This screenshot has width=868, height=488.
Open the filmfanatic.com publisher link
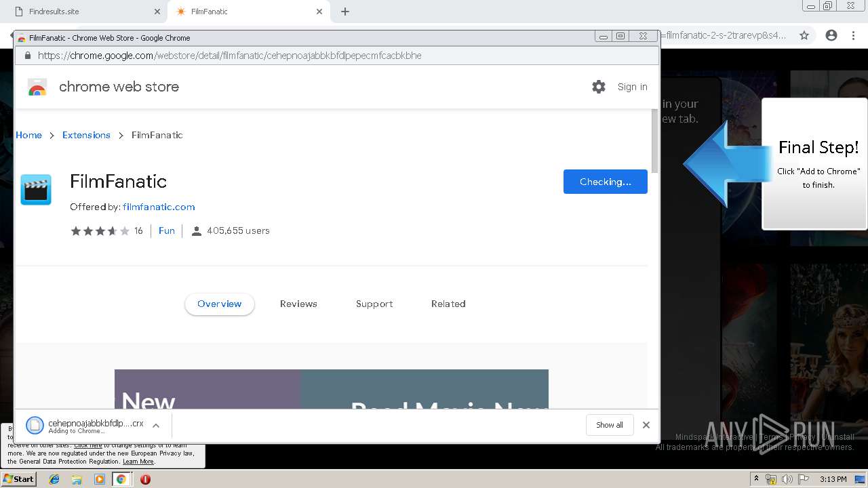[x=159, y=207]
